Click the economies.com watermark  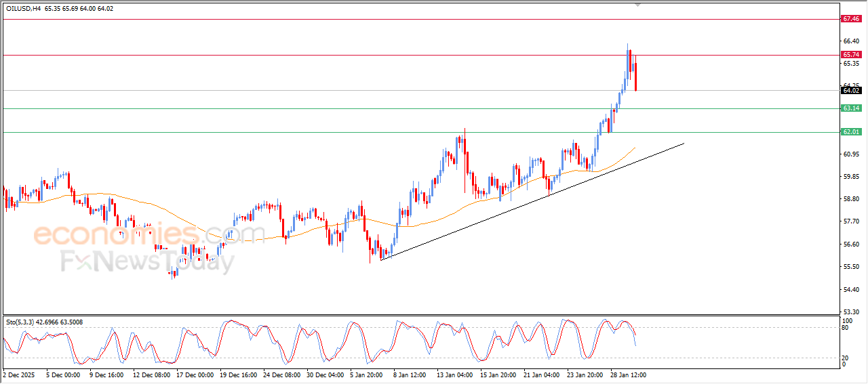tap(149, 235)
